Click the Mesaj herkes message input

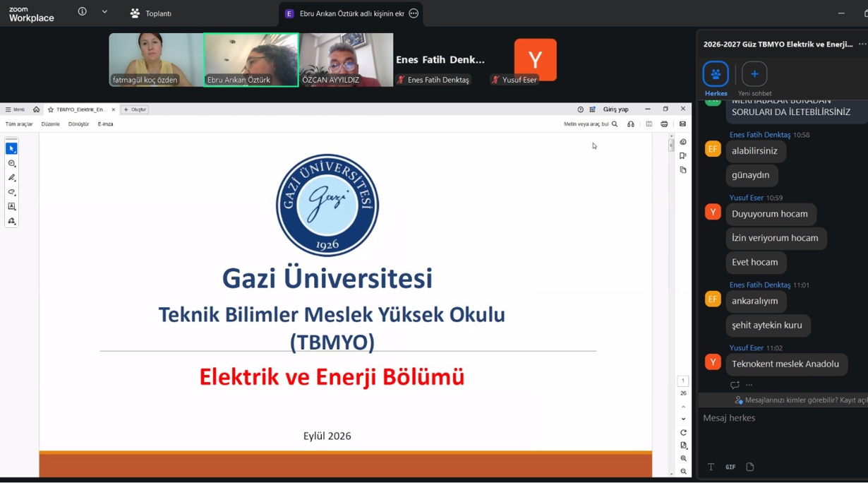click(x=783, y=419)
